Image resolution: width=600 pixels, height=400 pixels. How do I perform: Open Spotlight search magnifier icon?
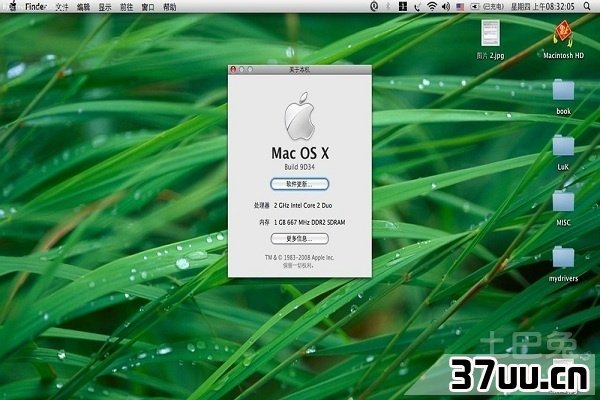click(587, 6)
